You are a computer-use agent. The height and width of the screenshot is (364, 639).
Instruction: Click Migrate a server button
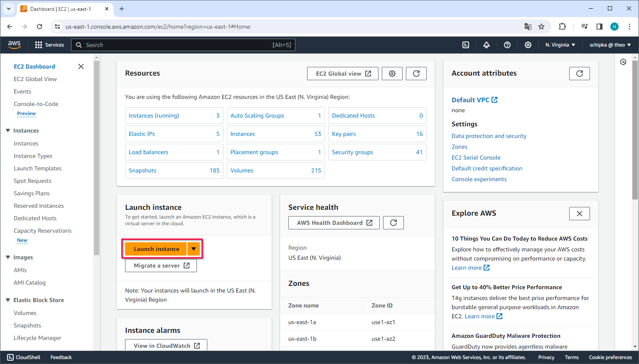point(161,266)
